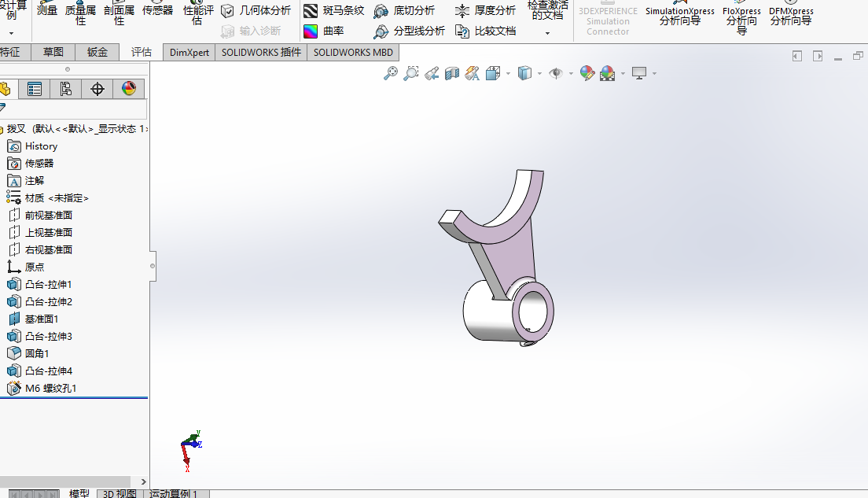Expand dropdown under Check Active Document (检查激活的文档)
This screenshot has height=498, width=868.
[547, 33]
